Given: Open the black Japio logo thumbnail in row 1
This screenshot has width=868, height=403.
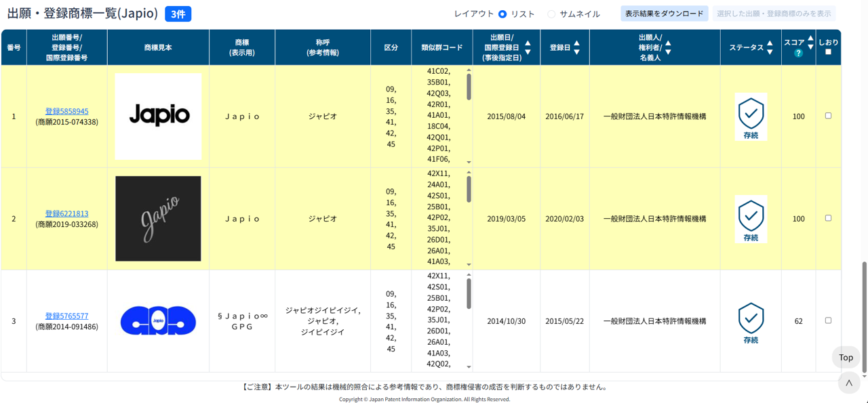Looking at the screenshot, I should coord(158,116).
